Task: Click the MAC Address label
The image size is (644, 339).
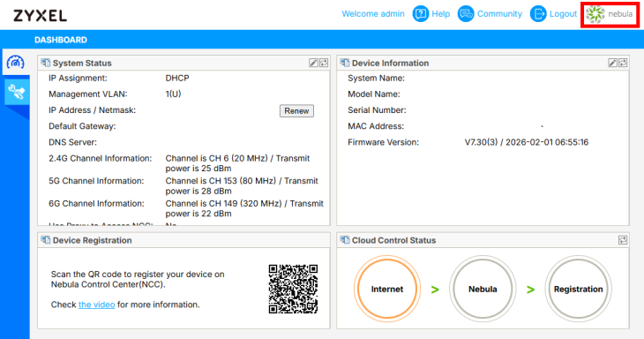Action: (x=376, y=126)
